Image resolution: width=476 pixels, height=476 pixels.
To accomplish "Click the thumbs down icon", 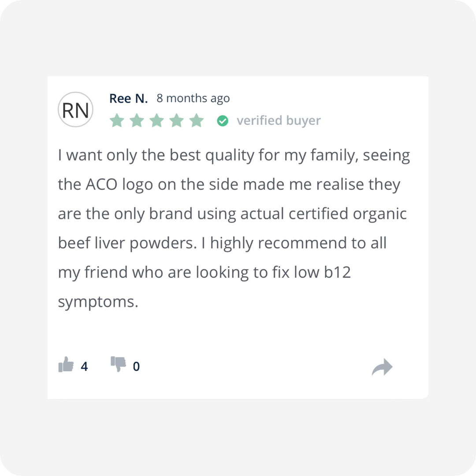I will point(119,364).
